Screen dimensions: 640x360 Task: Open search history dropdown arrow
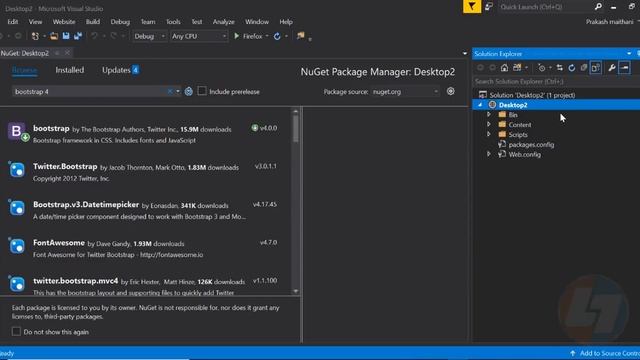pos(178,92)
